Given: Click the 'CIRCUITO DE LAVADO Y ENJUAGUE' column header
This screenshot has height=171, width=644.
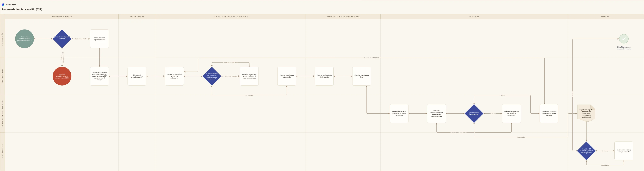Looking at the screenshot, I should point(231,17).
